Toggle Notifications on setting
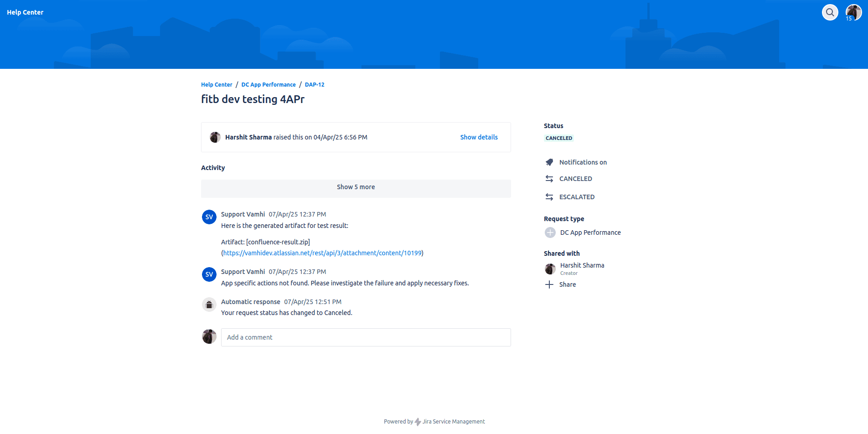 (583, 162)
